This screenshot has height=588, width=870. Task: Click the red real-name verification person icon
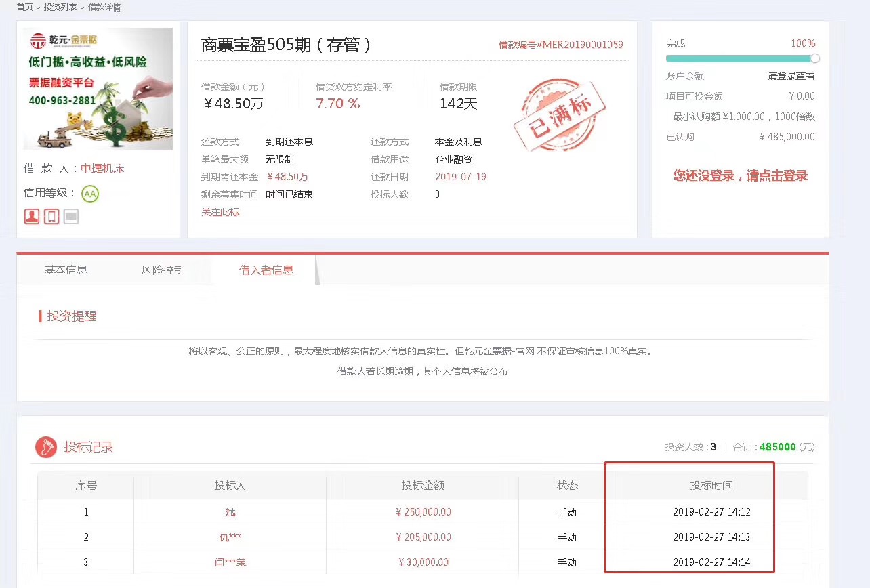click(x=31, y=215)
